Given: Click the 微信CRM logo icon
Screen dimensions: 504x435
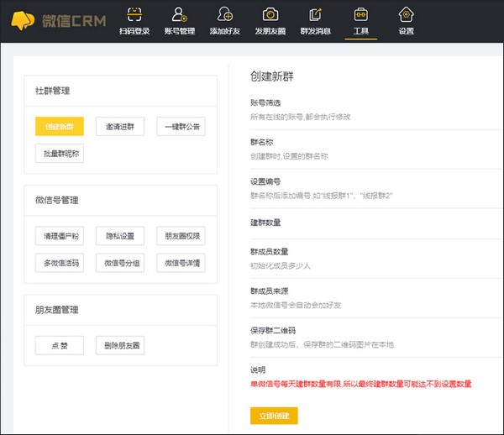Looking at the screenshot, I should (x=24, y=19).
